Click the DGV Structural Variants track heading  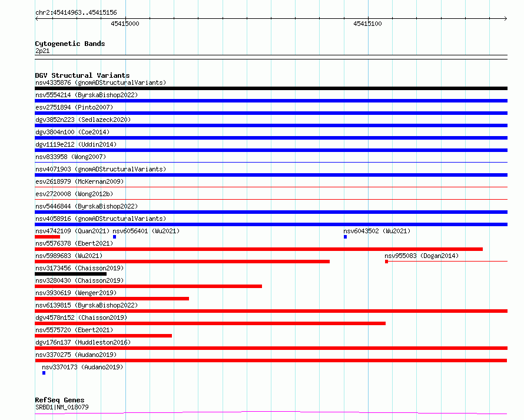[82, 75]
